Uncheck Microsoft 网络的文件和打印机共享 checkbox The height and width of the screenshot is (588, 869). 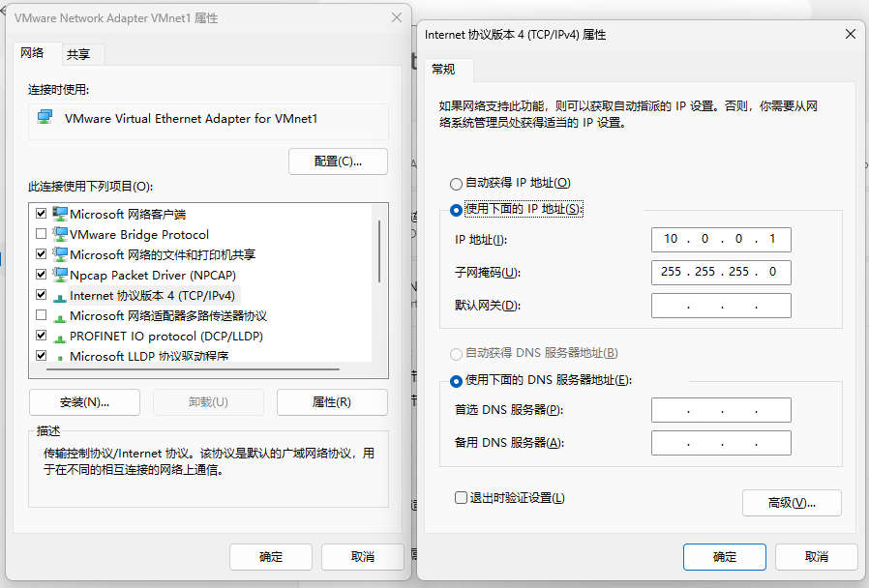[41, 254]
